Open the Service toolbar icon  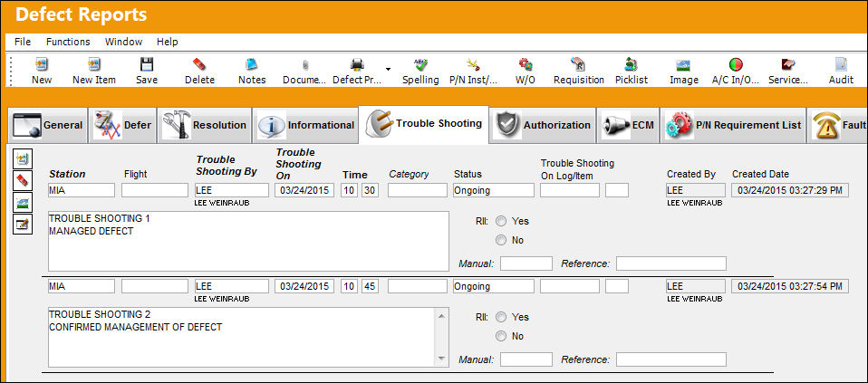788,65
